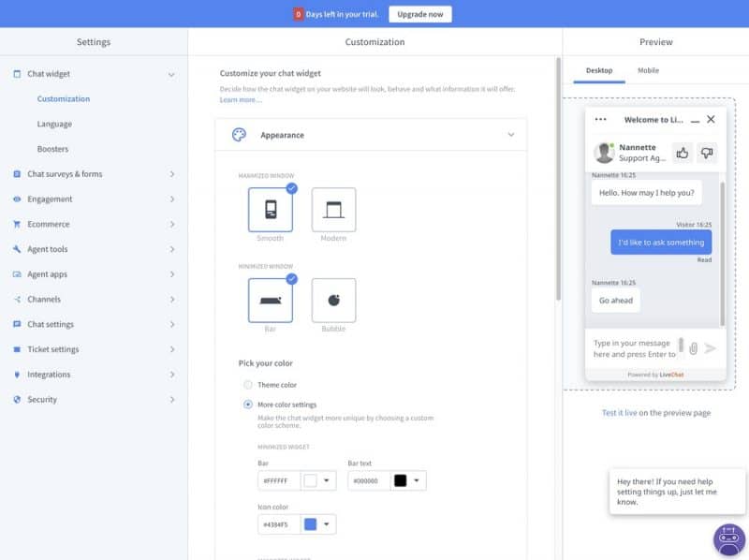
Task: Open the help chatbot bubble icon
Action: (x=728, y=540)
